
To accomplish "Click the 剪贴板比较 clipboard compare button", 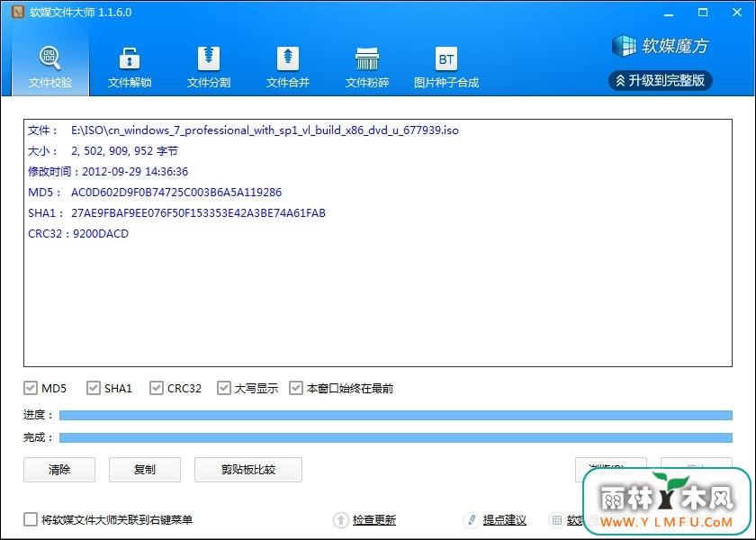I will click(248, 470).
